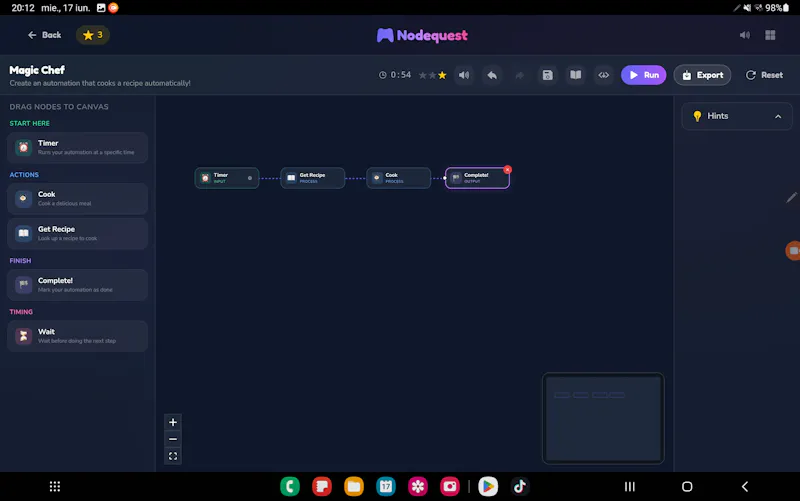Select the Complete! node on canvas
This screenshot has height=501, width=800.
[x=477, y=178]
